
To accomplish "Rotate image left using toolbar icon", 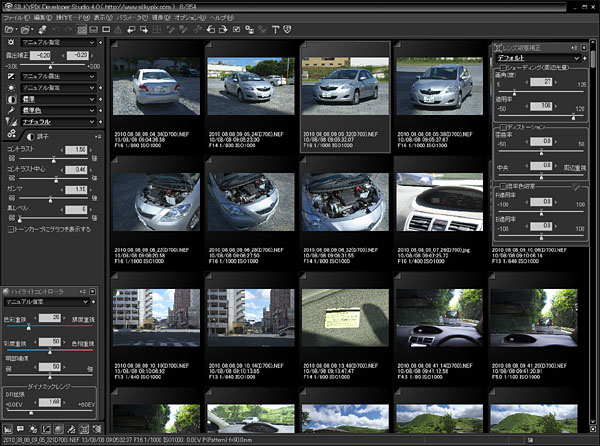I will (x=210, y=29).
